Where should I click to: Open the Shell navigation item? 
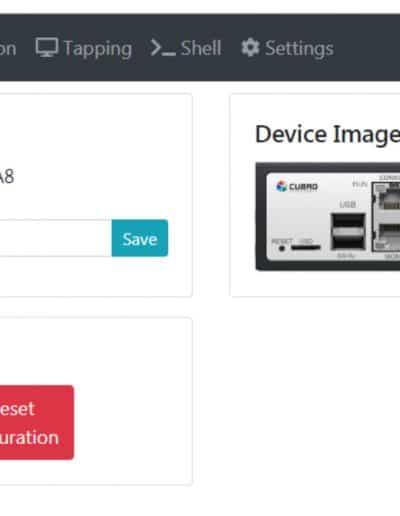coord(186,48)
